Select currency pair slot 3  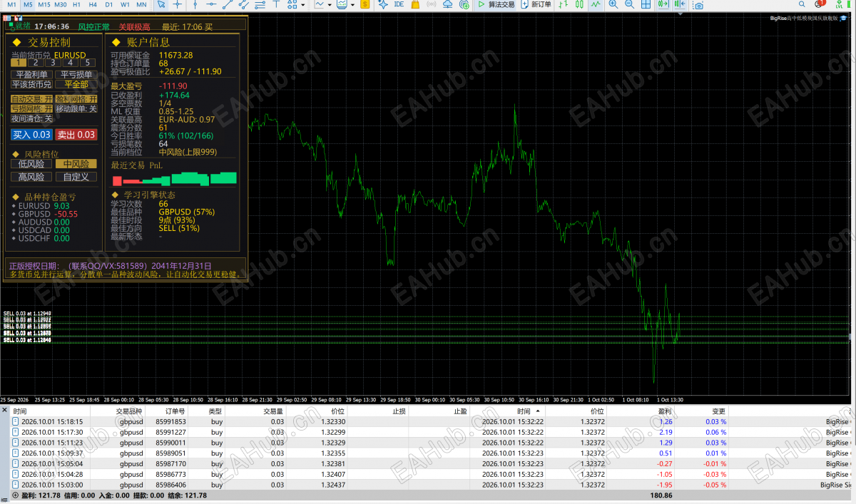(x=53, y=63)
